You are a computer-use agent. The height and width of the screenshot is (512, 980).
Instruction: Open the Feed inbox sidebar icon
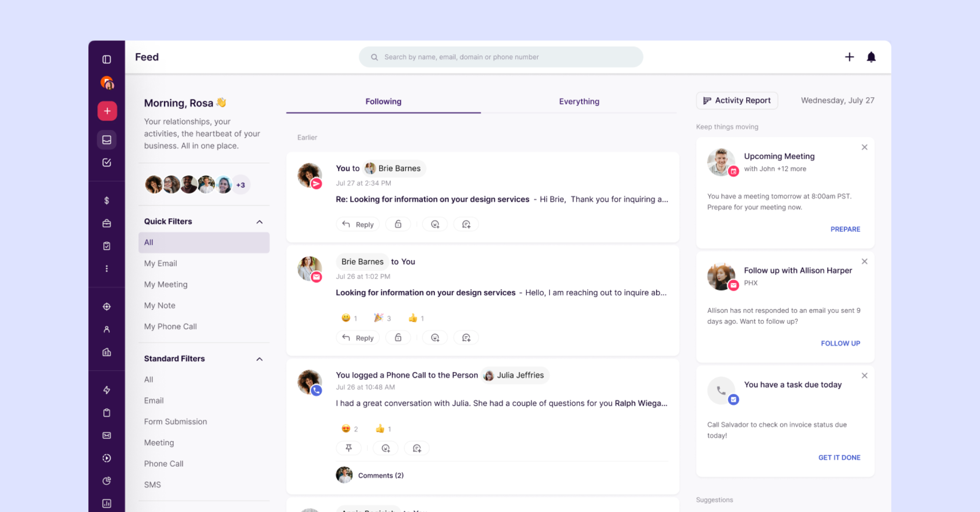107,140
